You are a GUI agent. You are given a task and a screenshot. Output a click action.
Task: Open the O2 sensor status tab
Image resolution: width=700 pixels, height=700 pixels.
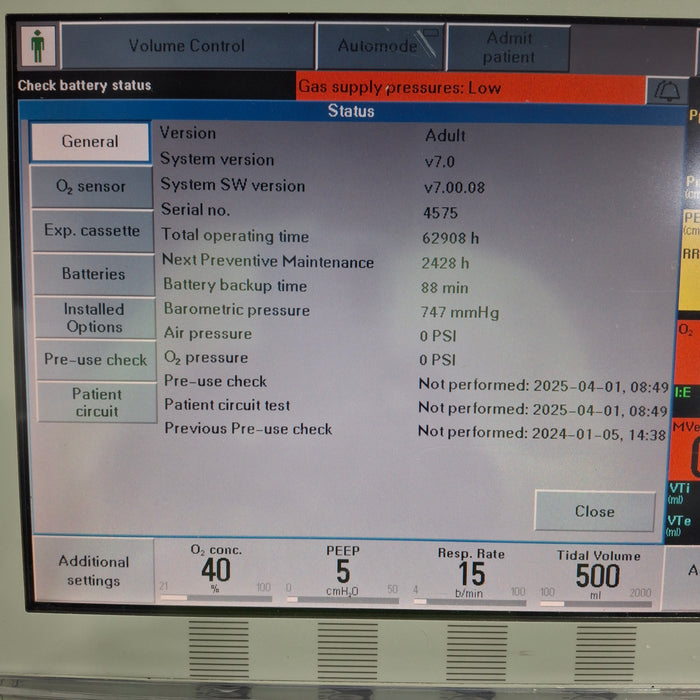(x=91, y=186)
